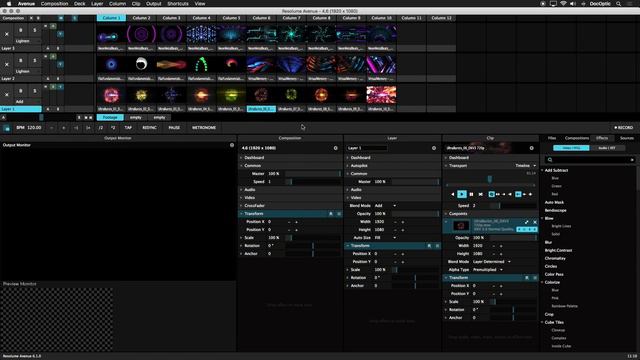
Task: Select the Column 1 trigger tab
Action: (x=111, y=18)
